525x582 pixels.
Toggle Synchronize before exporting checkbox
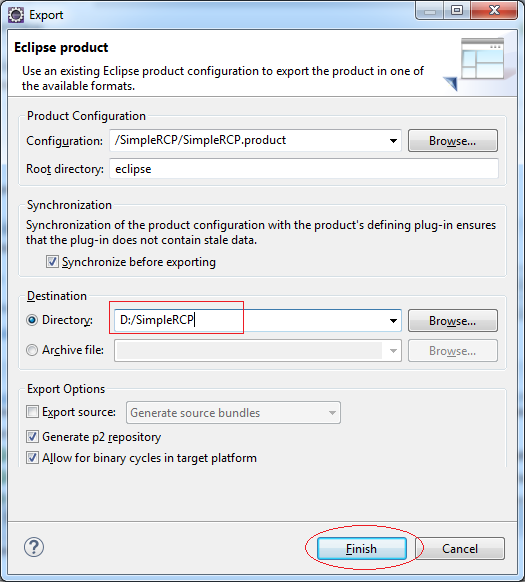pyautogui.click(x=52, y=262)
